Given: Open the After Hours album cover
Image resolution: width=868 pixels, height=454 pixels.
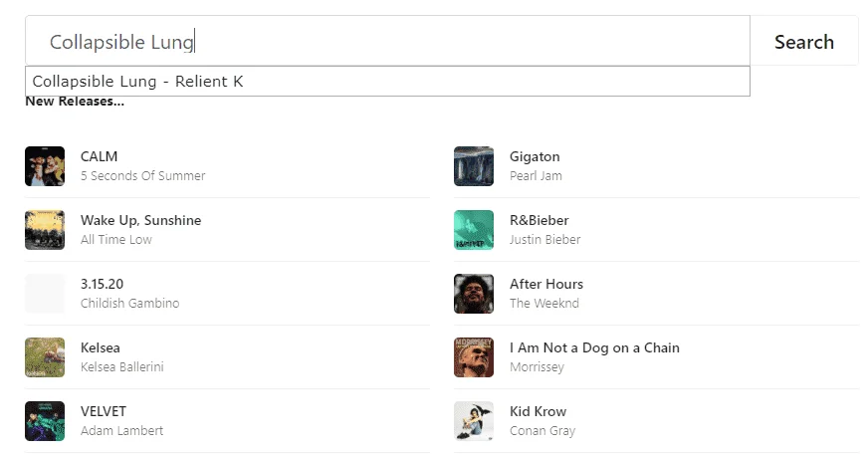Looking at the screenshot, I should (x=474, y=294).
